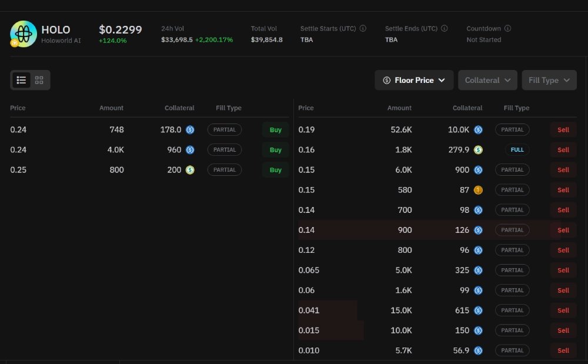This screenshot has width=588, height=364.
Task: Expand the Floor Price dropdown
Action: pos(414,80)
